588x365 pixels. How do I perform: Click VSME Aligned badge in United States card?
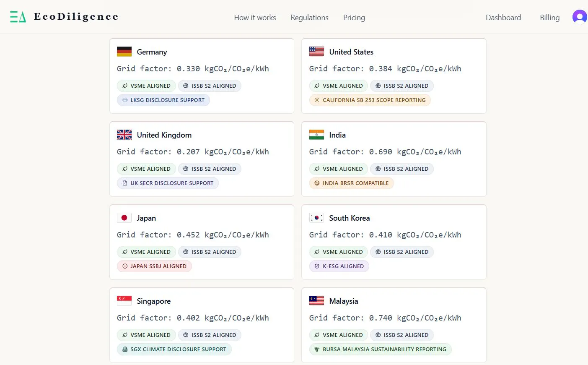[339, 86]
